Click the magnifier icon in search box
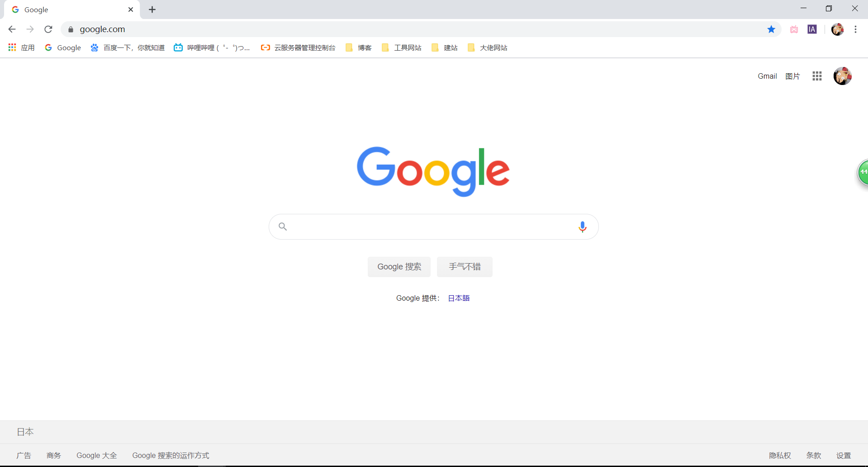Image resolution: width=868 pixels, height=467 pixels. pos(283,226)
